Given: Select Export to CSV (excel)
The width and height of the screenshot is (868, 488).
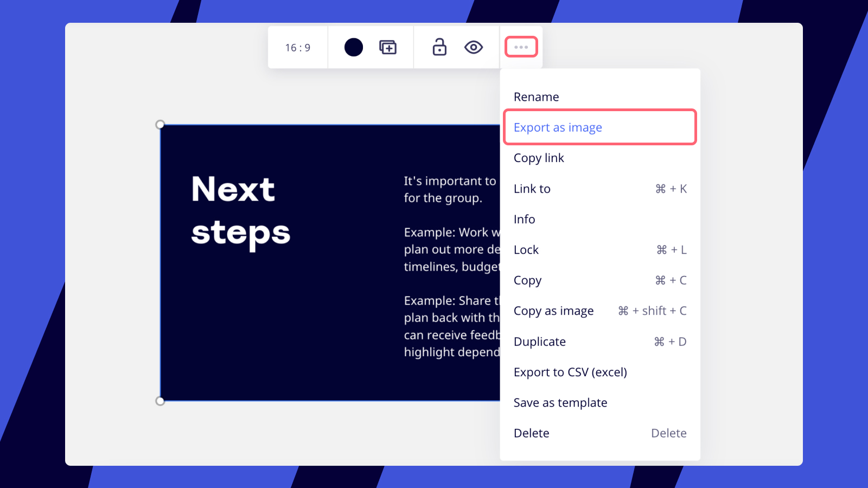Looking at the screenshot, I should [570, 372].
